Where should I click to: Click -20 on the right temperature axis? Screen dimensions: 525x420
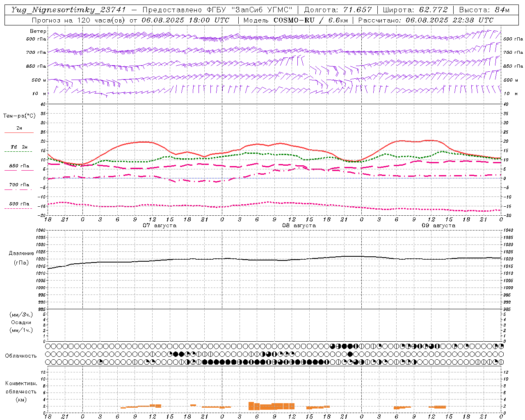[x=507, y=215]
